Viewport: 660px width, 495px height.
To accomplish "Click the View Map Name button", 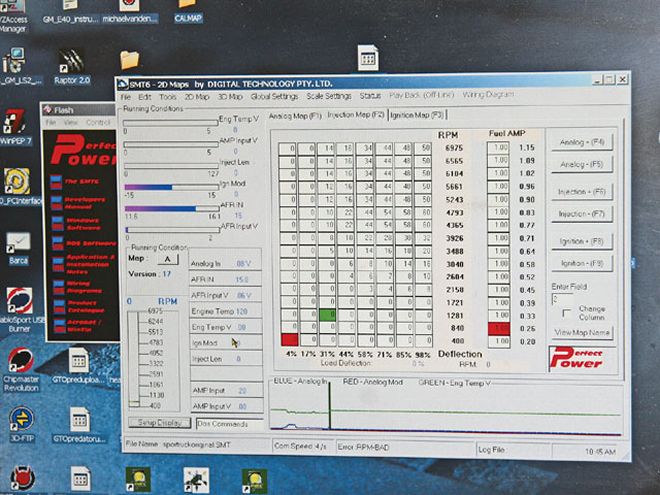I will [x=582, y=332].
